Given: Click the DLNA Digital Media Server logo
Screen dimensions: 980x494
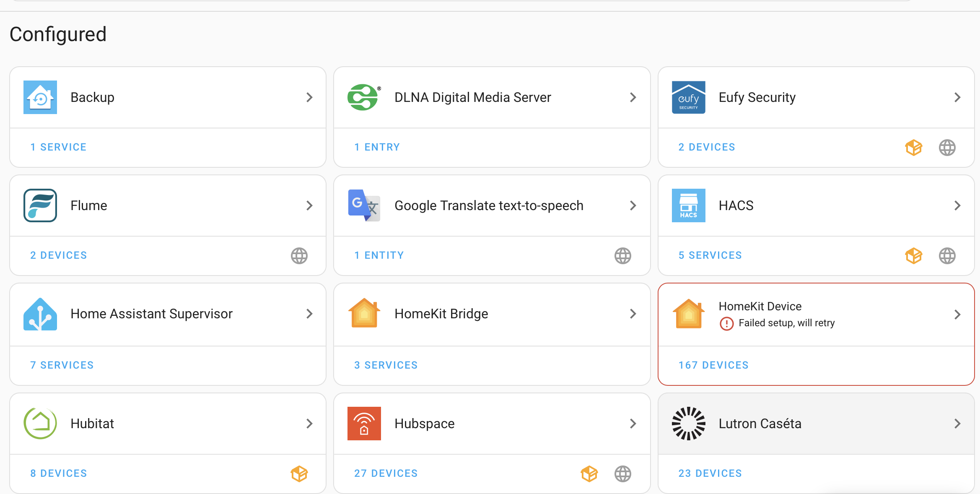Looking at the screenshot, I should tap(364, 97).
